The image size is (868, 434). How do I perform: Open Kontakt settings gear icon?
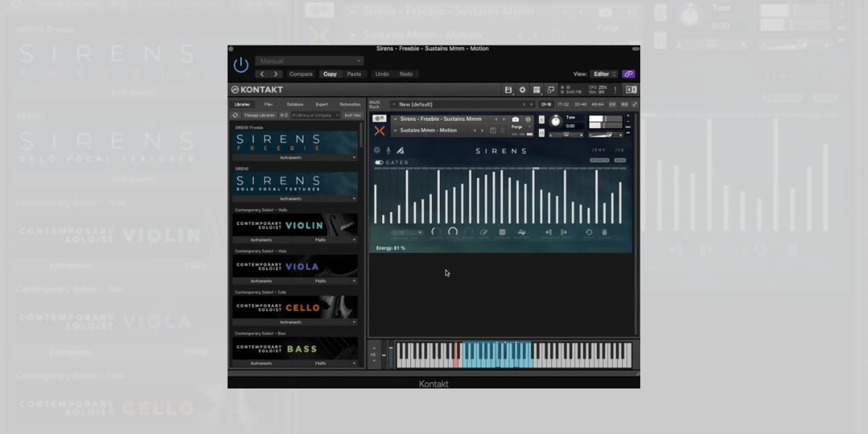tap(522, 90)
